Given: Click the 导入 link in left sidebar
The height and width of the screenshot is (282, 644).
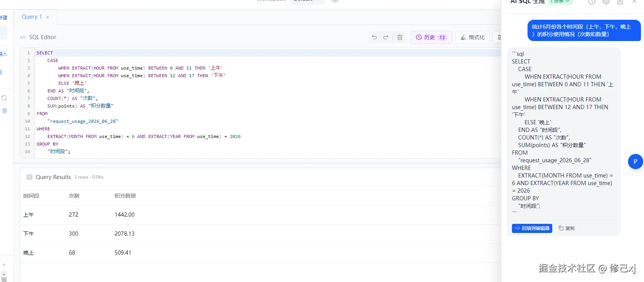Looking at the screenshot, I should click(3, 54).
